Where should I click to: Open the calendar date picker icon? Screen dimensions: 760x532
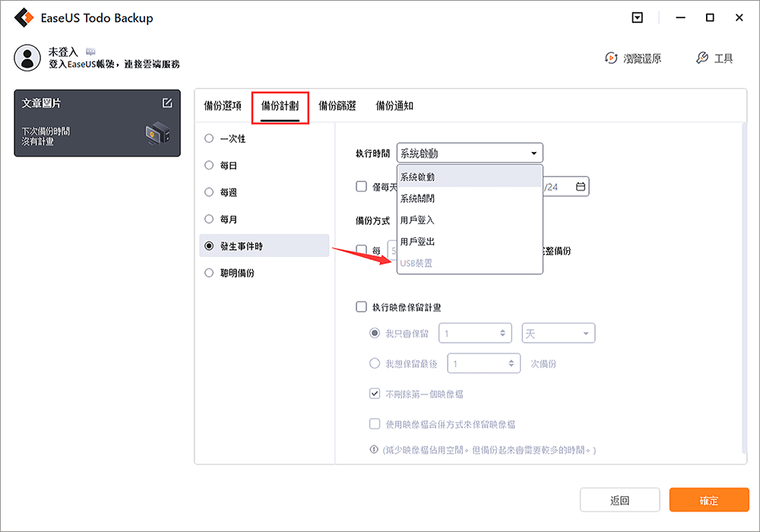580,186
